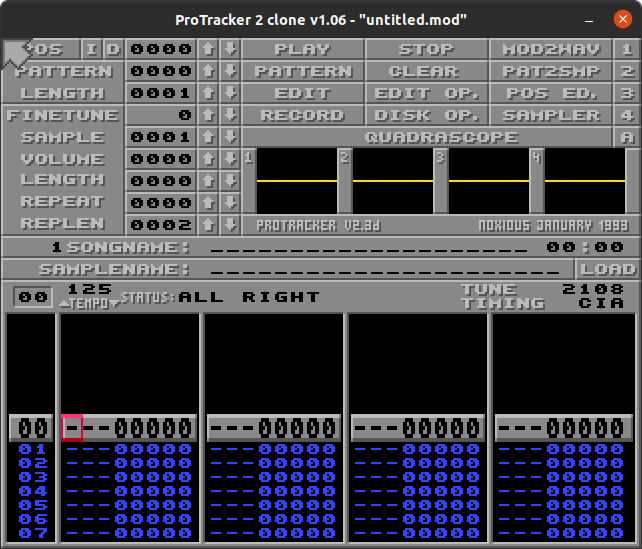The width and height of the screenshot is (642, 549).
Task: Decrease song LENGTH with down arrow
Action: [x=230, y=93]
